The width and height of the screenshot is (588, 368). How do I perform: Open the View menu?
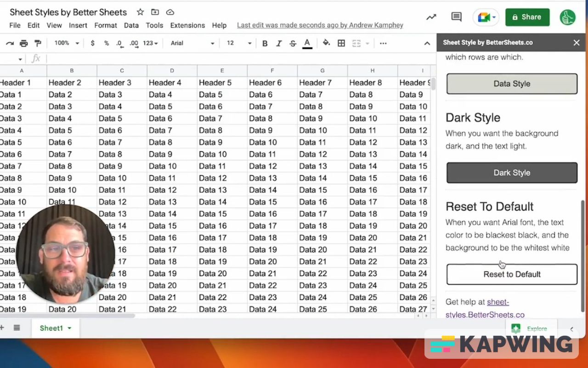point(54,25)
